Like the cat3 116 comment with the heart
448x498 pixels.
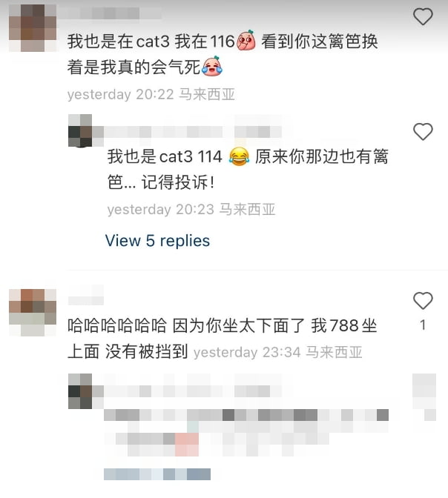pyautogui.click(x=423, y=16)
